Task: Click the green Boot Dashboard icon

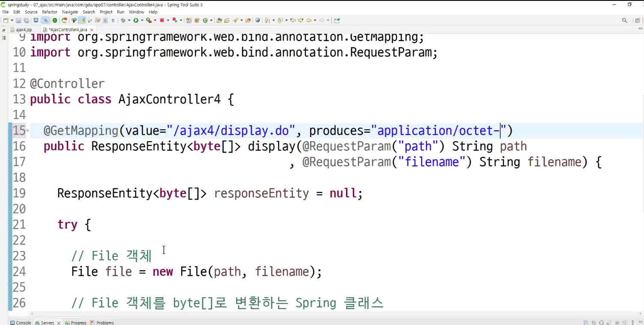Action: click(55, 20)
